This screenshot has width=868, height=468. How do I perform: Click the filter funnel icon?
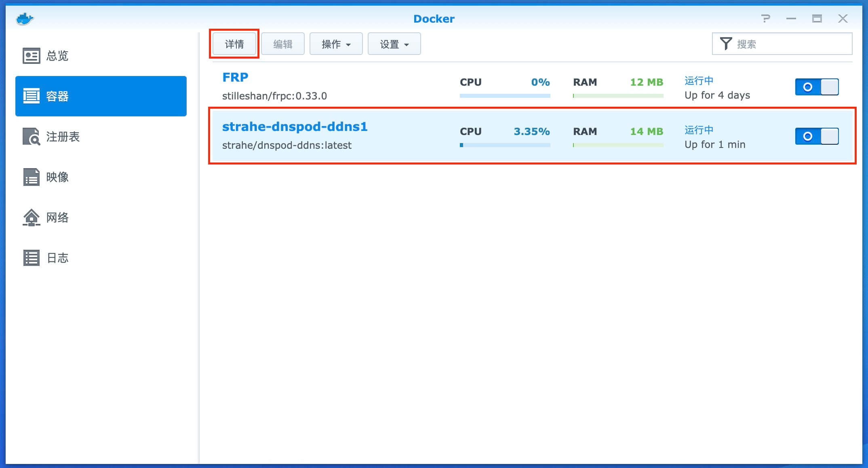tap(726, 44)
